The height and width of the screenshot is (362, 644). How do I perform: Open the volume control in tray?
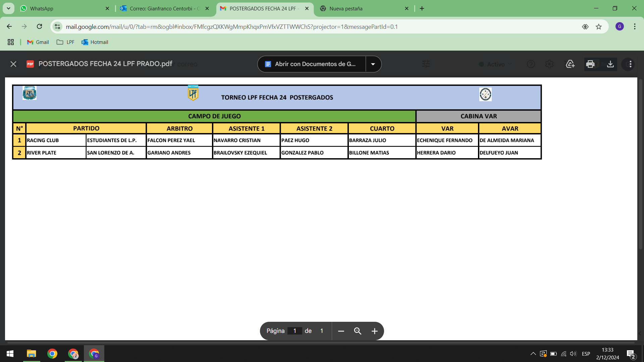pyautogui.click(x=573, y=354)
